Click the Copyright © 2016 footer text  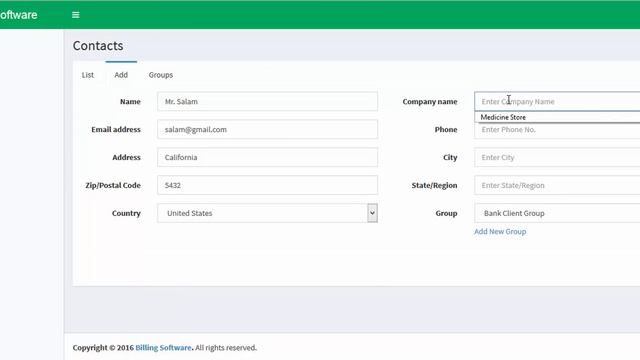pyautogui.click(x=103, y=348)
